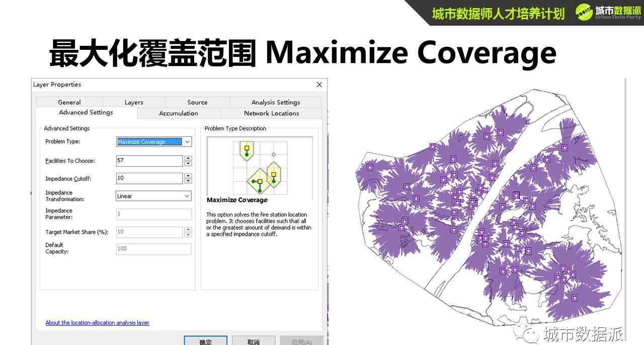Image resolution: width=644 pixels, height=345 pixels.
Task: Click the Target Market Share field
Action: pos(149,232)
